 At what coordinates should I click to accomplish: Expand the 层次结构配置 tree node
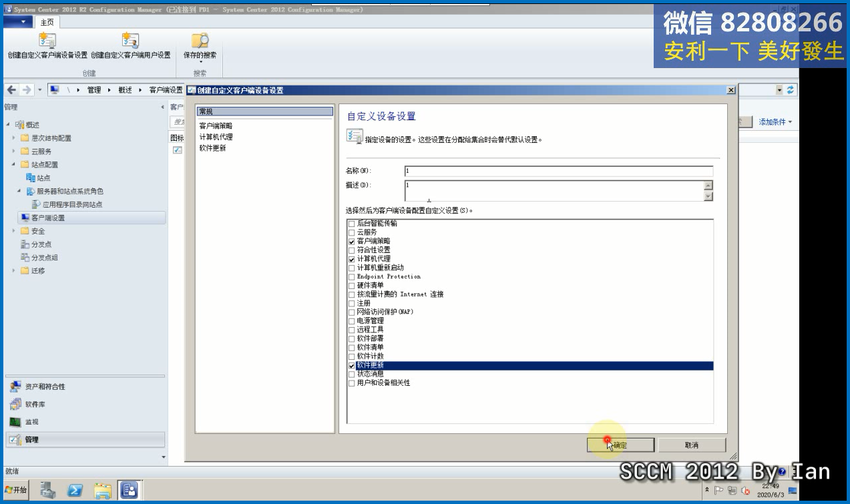point(14,138)
